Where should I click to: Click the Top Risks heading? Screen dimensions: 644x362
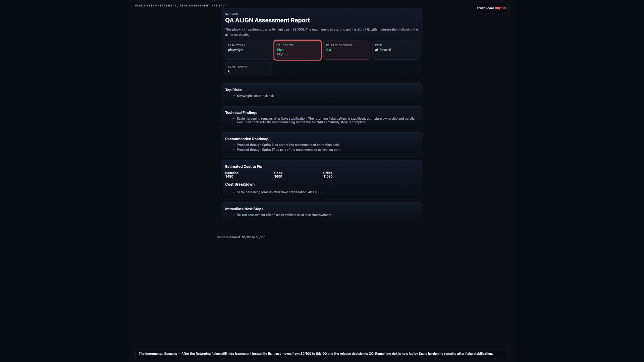pos(233,90)
